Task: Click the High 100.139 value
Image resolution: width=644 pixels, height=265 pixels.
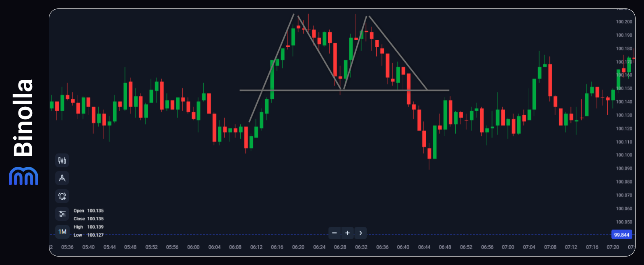Action: pyautogui.click(x=95, y=227)
